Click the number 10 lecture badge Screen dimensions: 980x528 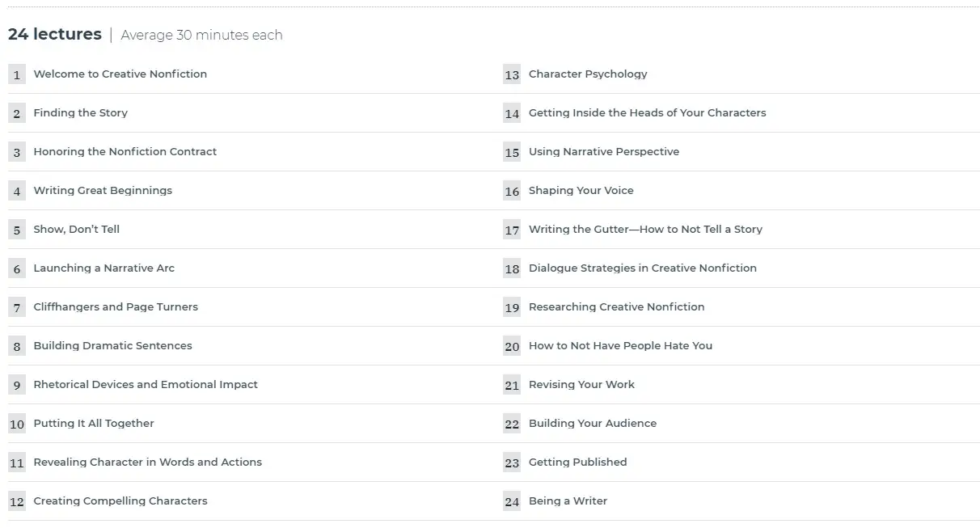pyautogui.click(x=17, y=424)
